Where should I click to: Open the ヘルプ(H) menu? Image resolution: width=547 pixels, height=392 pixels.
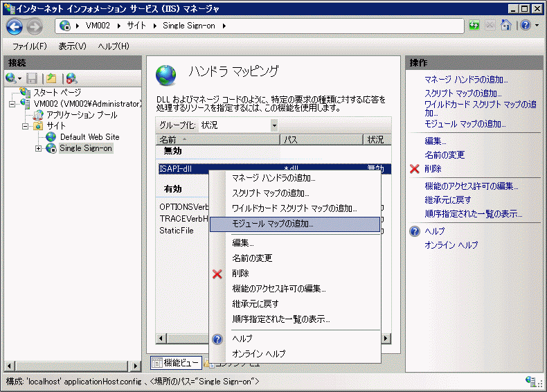114,46
